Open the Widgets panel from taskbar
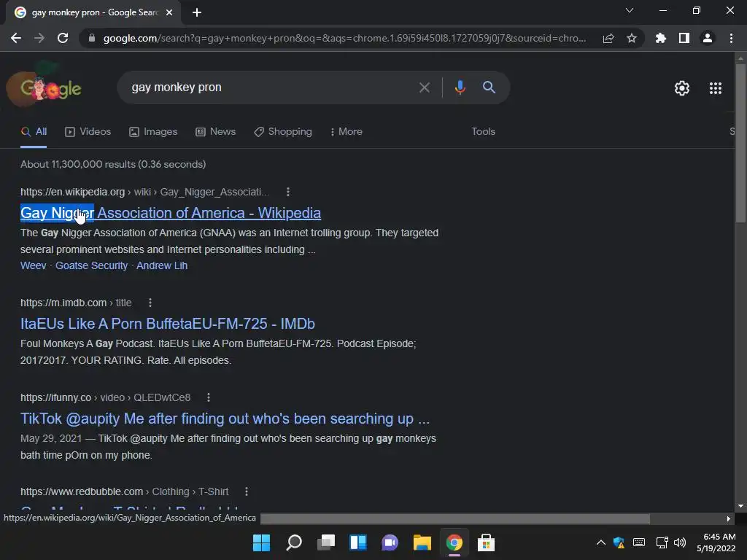The height and width of the screenshot is (560, 747). [357, 542]
